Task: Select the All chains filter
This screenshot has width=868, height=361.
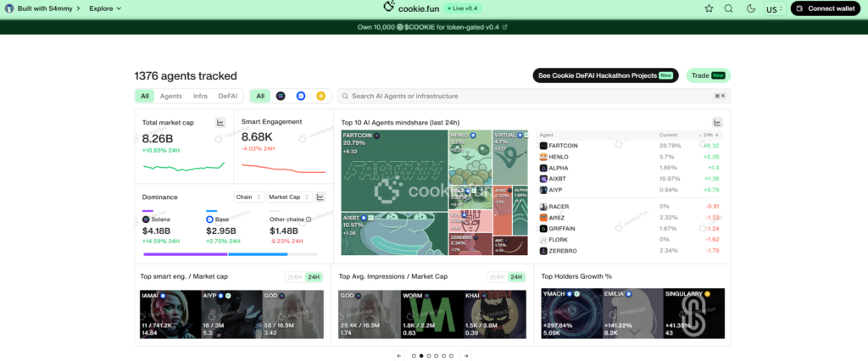Action: click(x=260, y=96)
